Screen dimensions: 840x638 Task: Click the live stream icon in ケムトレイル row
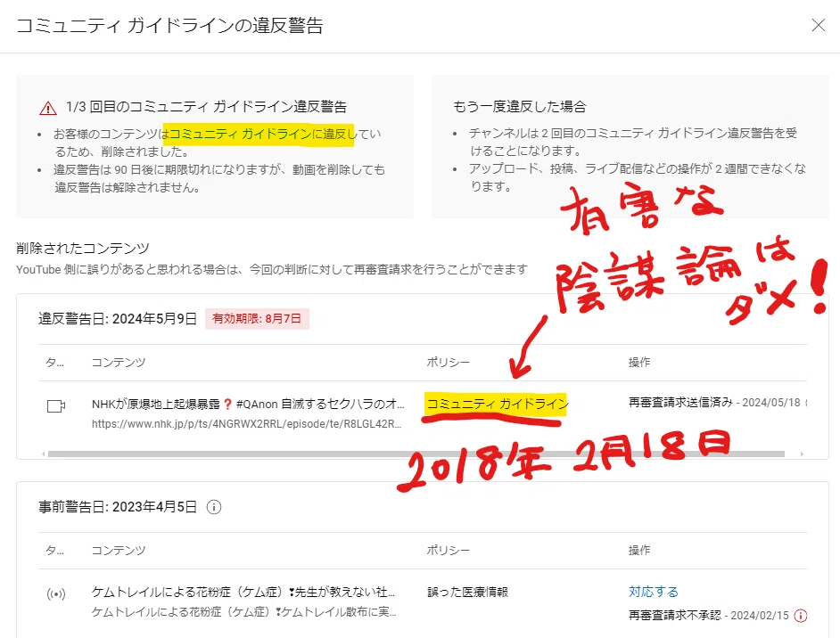coord(56,594)
